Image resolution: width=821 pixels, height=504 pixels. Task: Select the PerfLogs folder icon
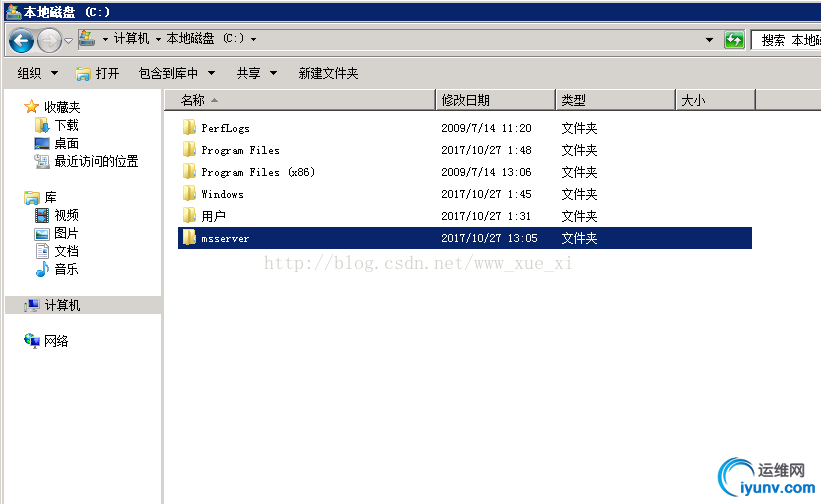coord(189,127)
